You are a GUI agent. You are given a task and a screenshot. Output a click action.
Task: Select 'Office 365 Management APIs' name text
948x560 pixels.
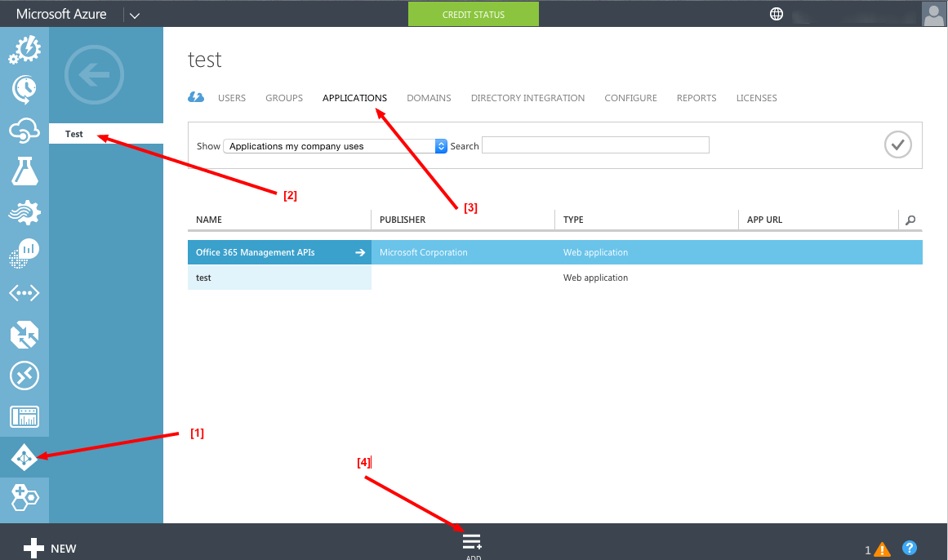click(255, 253)
